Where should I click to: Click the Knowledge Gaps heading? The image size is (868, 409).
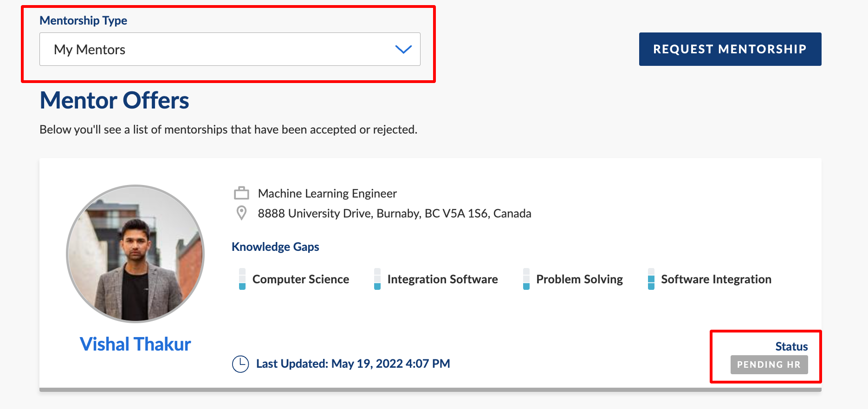pos(275,247)
